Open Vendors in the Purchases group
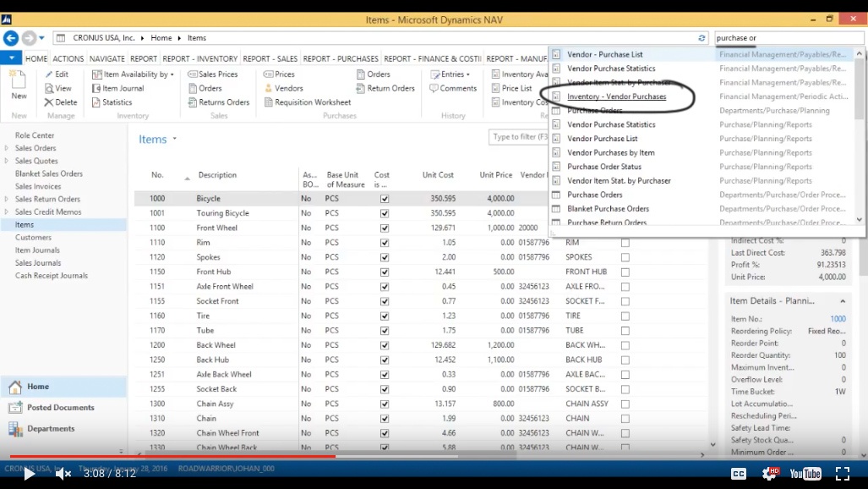Screen dimensions: 868x489 pyautogui.click(x=283, y=88)
